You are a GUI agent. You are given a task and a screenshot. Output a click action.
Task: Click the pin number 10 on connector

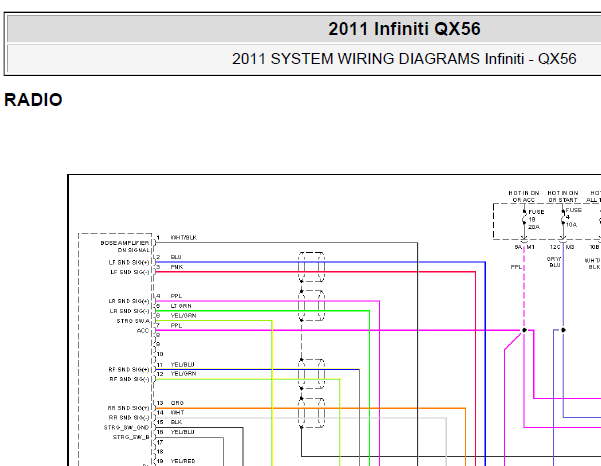pyautogui.click(x=160, y=354)
